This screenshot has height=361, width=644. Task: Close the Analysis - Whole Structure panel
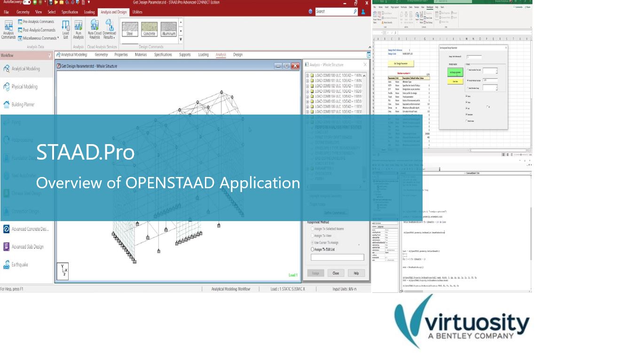point(365,65)
